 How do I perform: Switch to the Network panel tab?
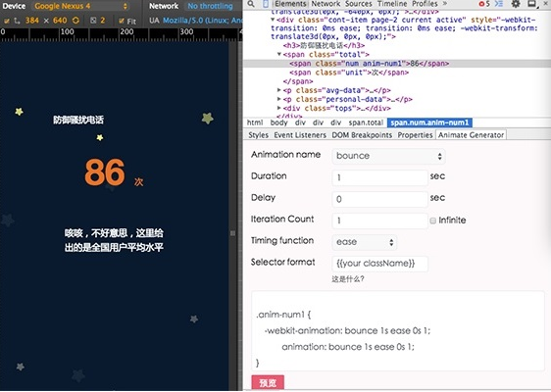[326, 4]
